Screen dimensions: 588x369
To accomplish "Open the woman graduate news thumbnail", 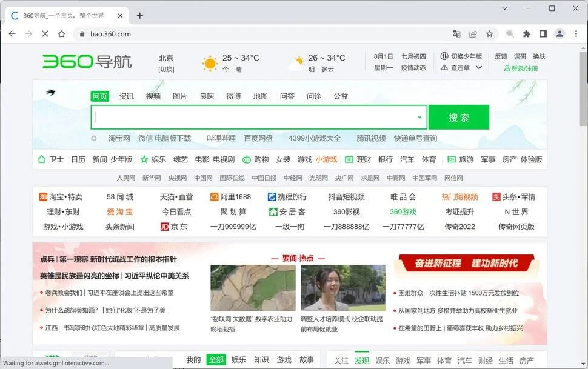I will [x=343, y=288].
